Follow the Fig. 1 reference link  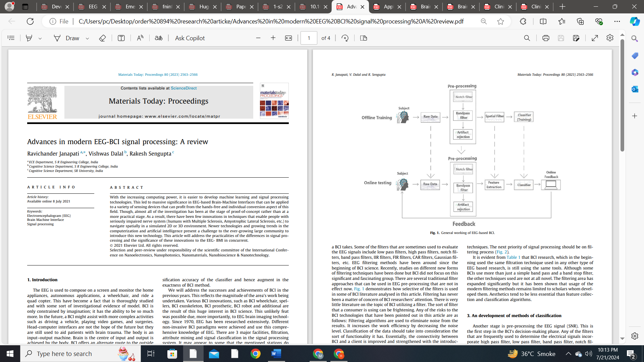point(359,289)
